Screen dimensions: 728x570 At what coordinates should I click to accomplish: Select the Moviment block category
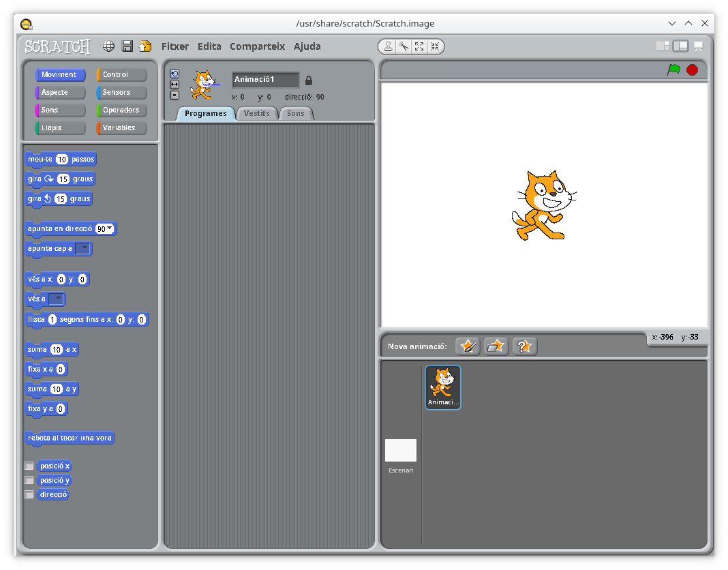tap(60, 74)
